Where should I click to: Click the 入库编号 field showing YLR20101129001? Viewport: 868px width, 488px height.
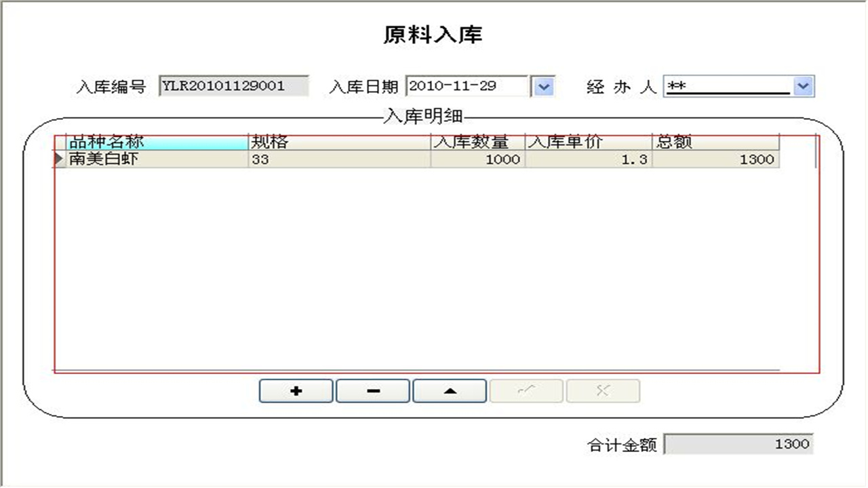(x=234, y=86)
